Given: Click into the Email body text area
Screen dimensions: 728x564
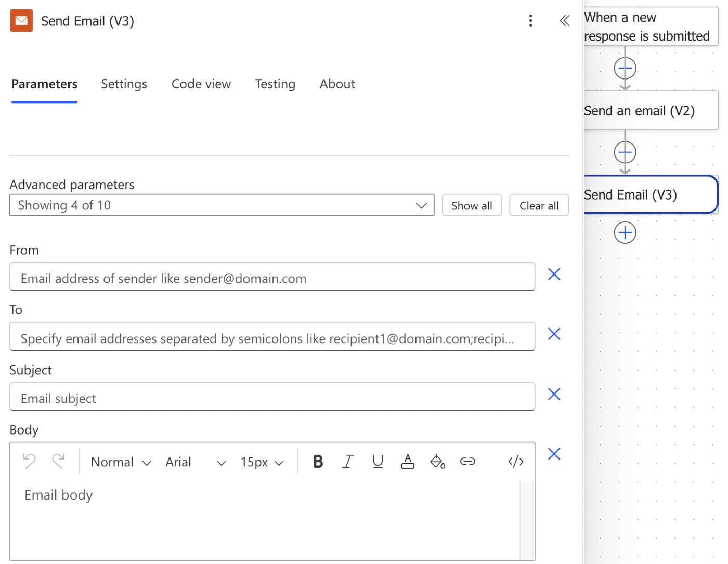Looking at the screenshot, I should tap(265, 520).
